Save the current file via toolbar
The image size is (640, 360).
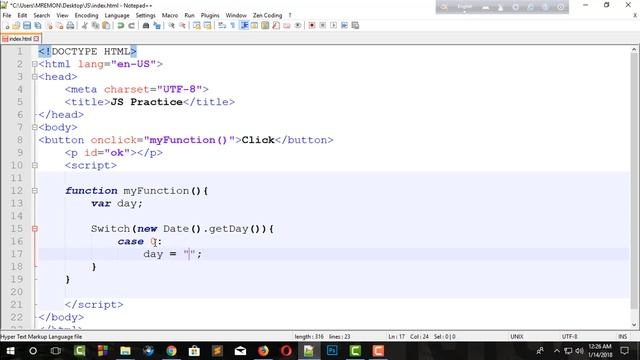(x=27, y=25)
